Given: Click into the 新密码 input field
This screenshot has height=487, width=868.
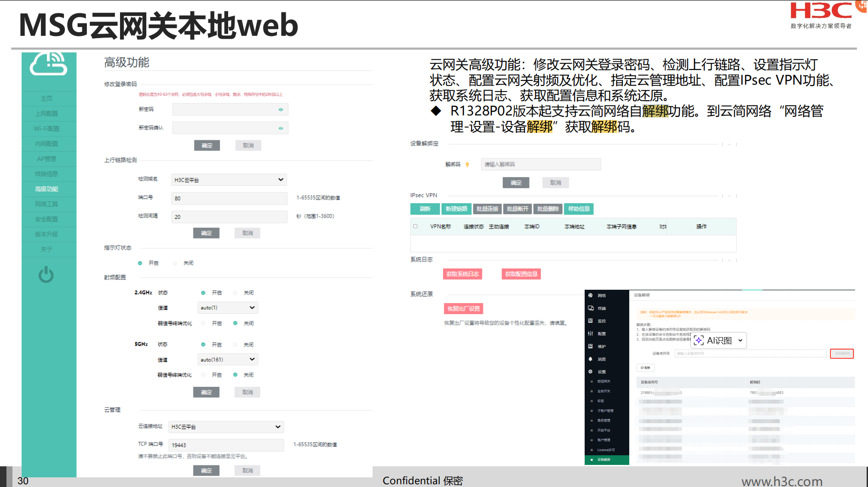Looking at the screenshot, I should (x=230, y=109).
